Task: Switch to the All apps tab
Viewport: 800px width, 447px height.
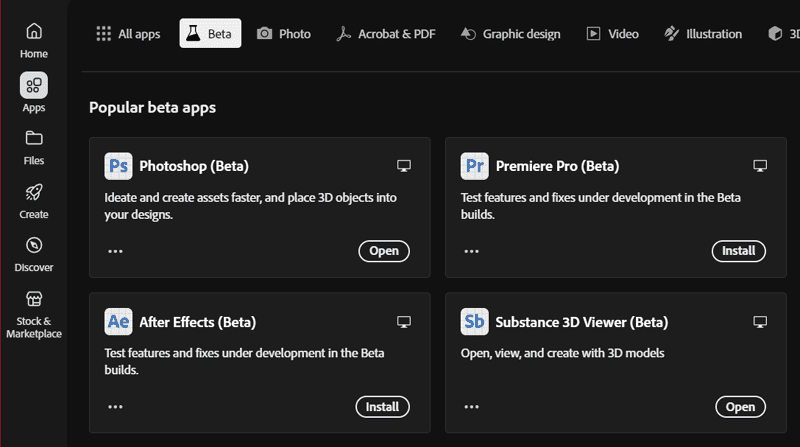Action: click(x=128, y=34)
